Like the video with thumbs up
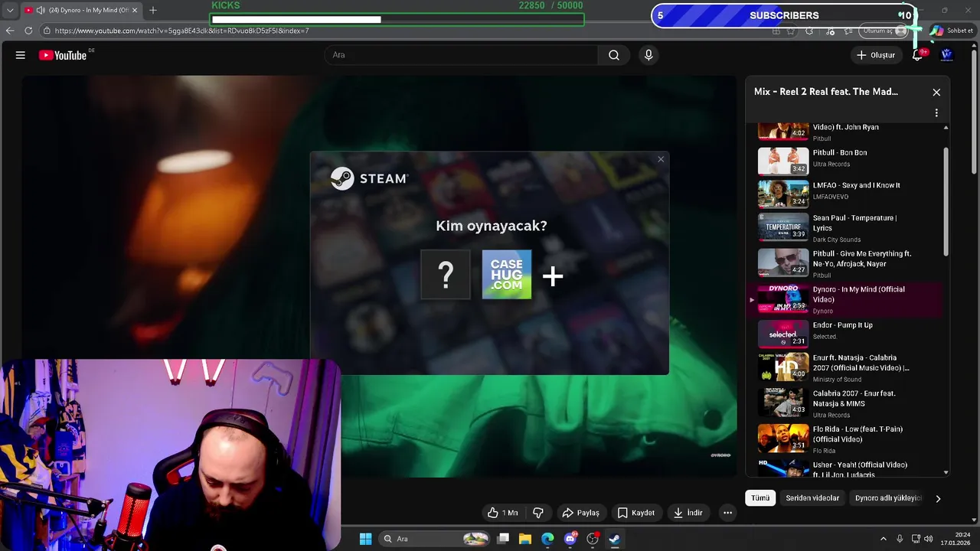980x551 pixels. tap(502, 513)
